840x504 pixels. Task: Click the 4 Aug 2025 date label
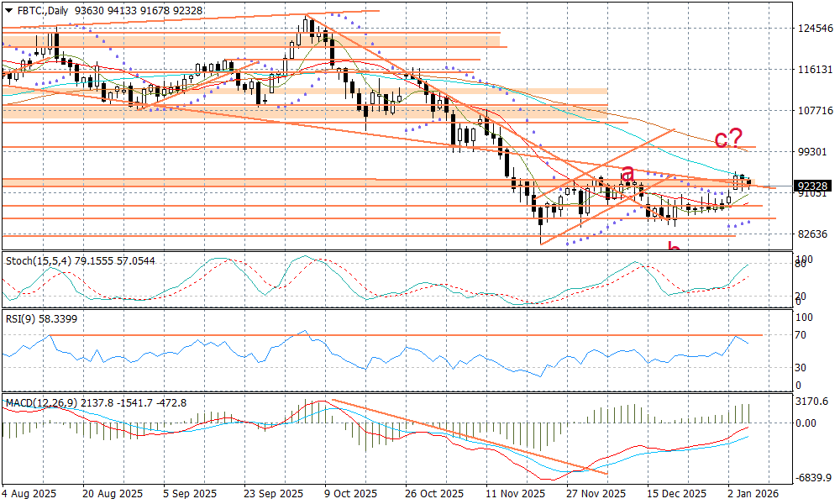point(29,494)
